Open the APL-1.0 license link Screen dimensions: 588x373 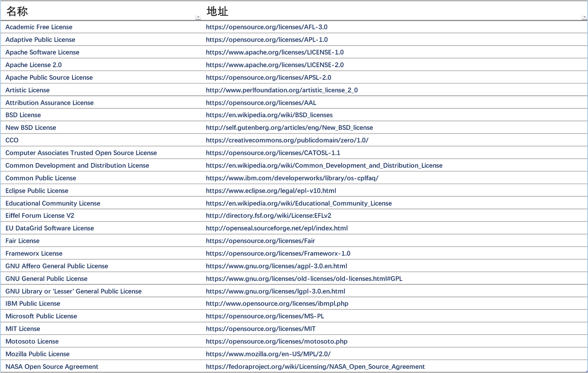[267, 39]
